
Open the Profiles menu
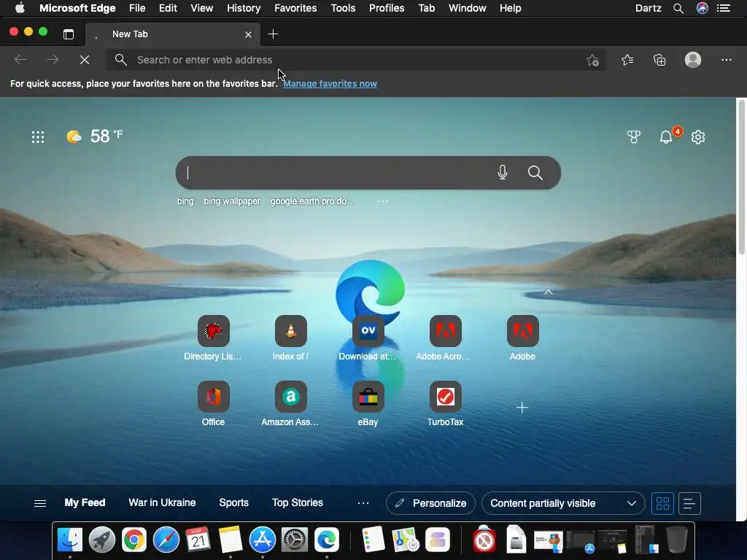point(387,8)
